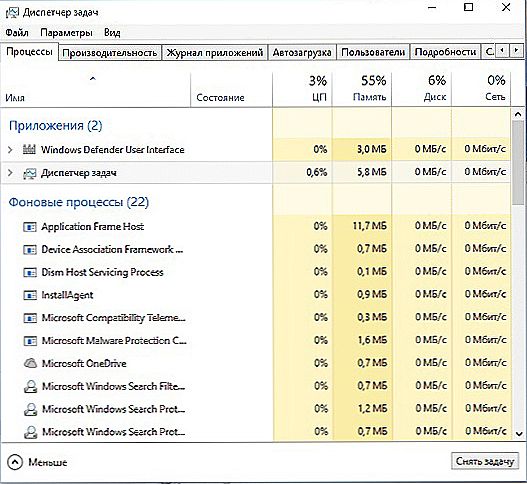527x484 pixels.
Task: Expand the Windows Defender User Interface entry
Action: point(10,150)
